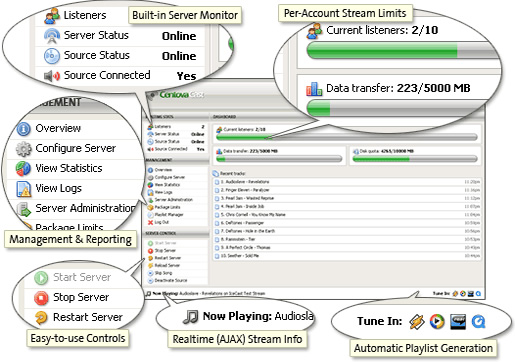Click the Per-Account Stream Limits caption label
Image resolution: width=515 pixels, height=362 pixels.
[345, 13]
